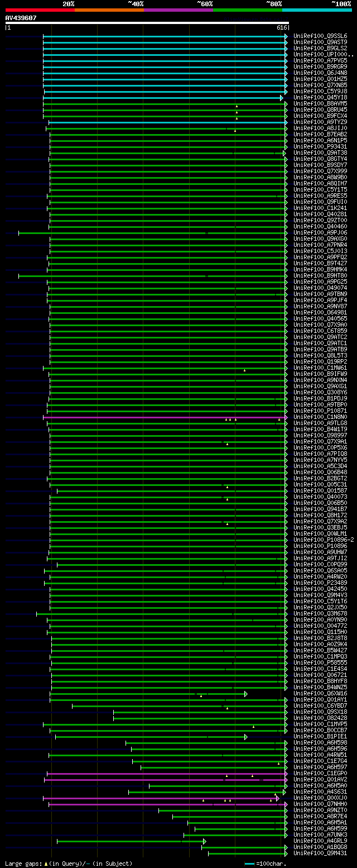This screenshot has height=868, width=357.
Task: Open hit UniRef100_Q9AST9
Action: 320,42
